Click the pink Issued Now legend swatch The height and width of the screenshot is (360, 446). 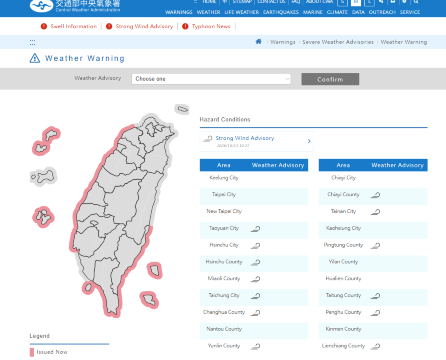click(32, 352)
